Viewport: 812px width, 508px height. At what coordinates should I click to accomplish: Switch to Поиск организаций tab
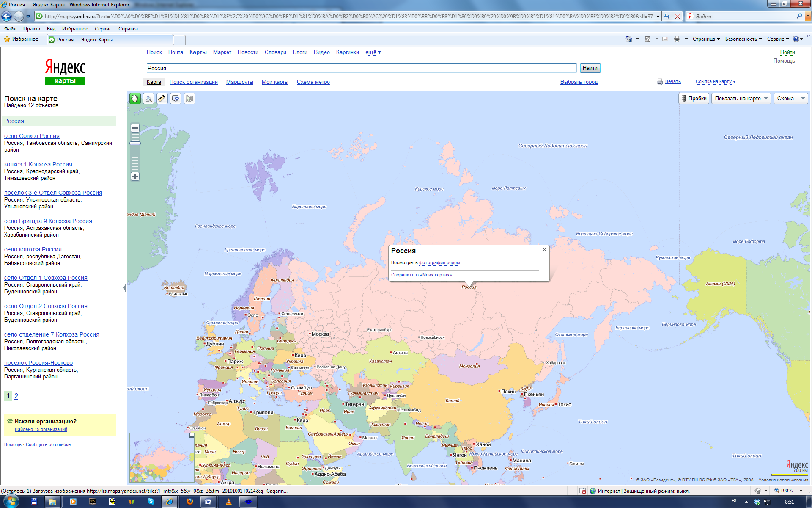pos(194,82)
